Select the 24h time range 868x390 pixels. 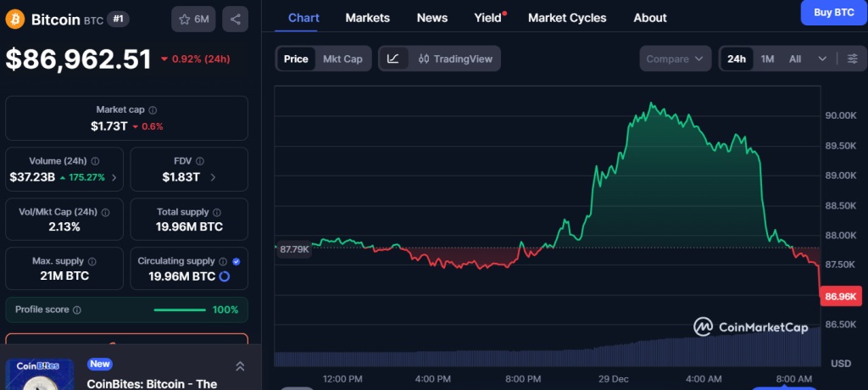pyautogui.click(x=737, y=58)
